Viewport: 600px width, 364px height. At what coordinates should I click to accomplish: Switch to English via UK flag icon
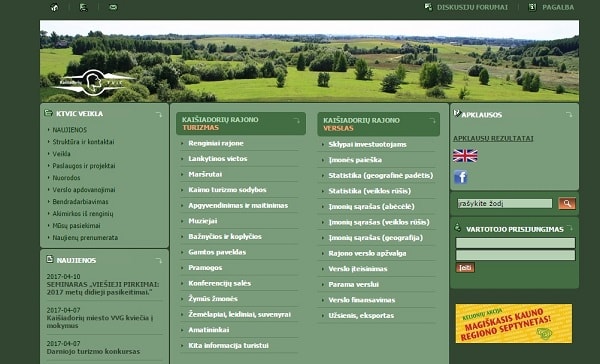click(x=465, y=156)
